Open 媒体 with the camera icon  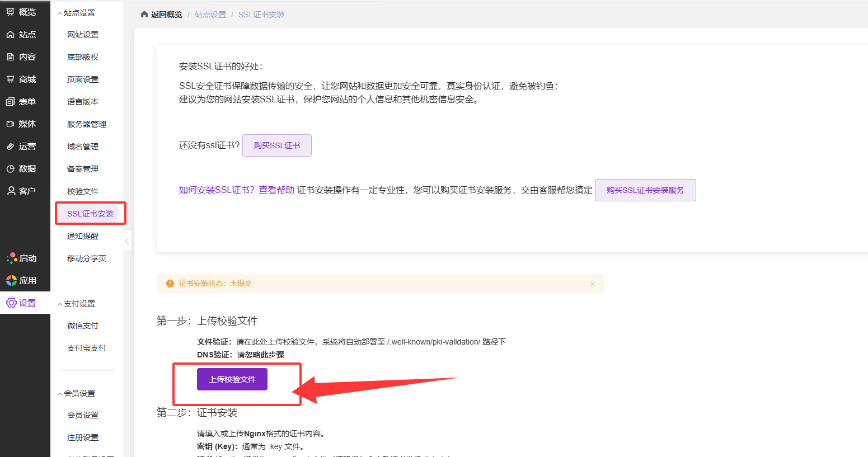tap(10, 124)
